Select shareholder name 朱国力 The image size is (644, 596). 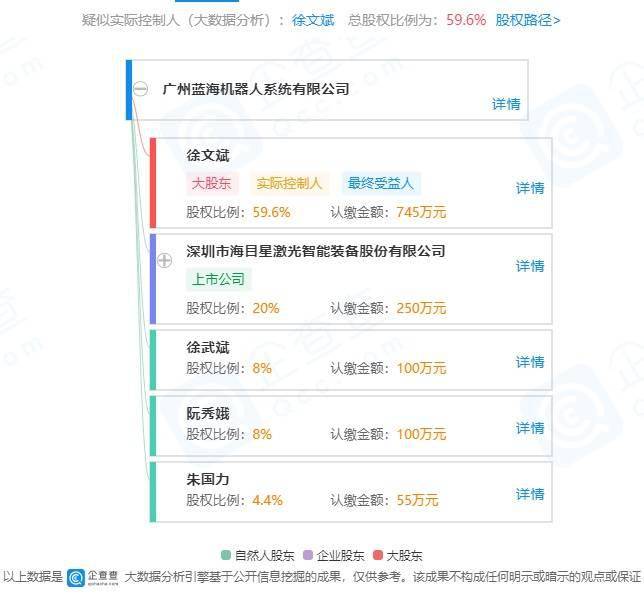(x=208, y=480)
